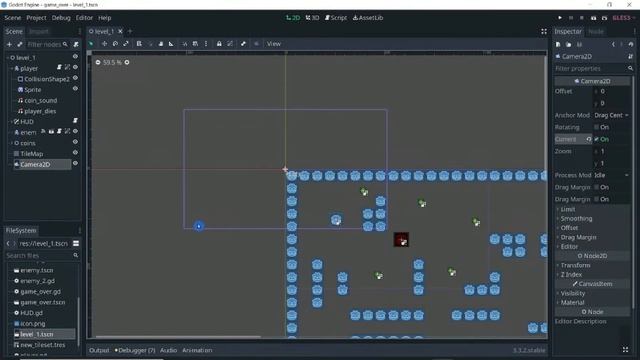Screen dimensions: 640x360
Task: Open snapping options three-dot menu
Action: pos(206,44)
